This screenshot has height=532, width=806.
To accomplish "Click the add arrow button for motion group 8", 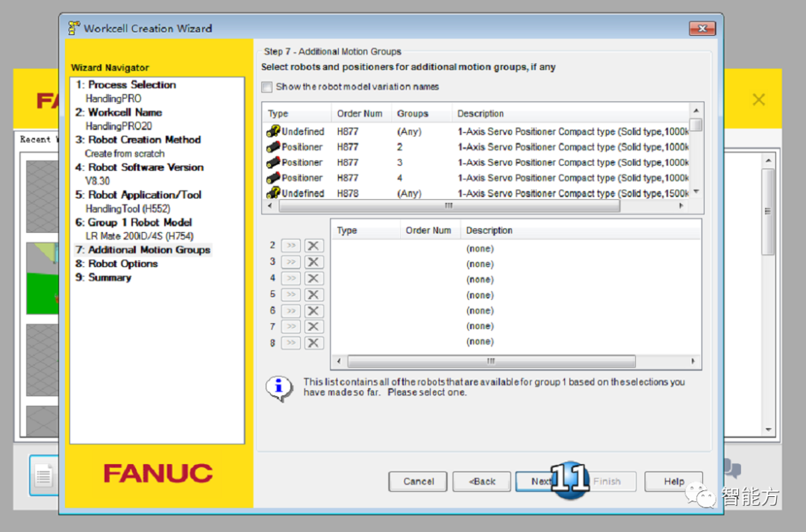I will pos(291,342).
